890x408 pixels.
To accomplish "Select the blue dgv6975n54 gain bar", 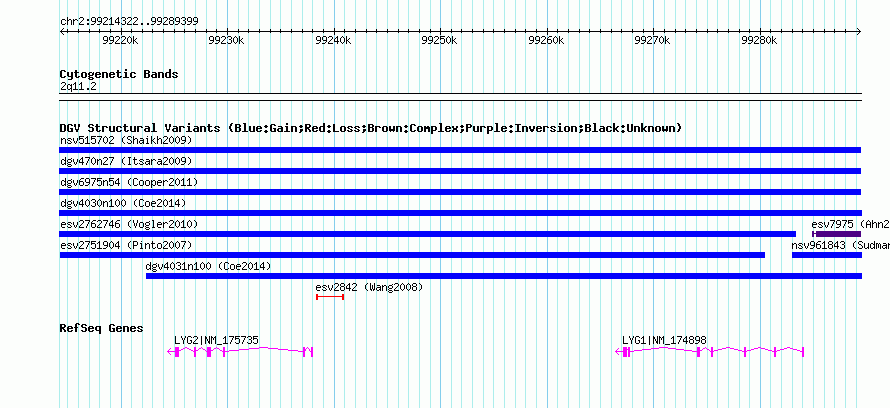I will pyautogui.click(x=460, y=192).
